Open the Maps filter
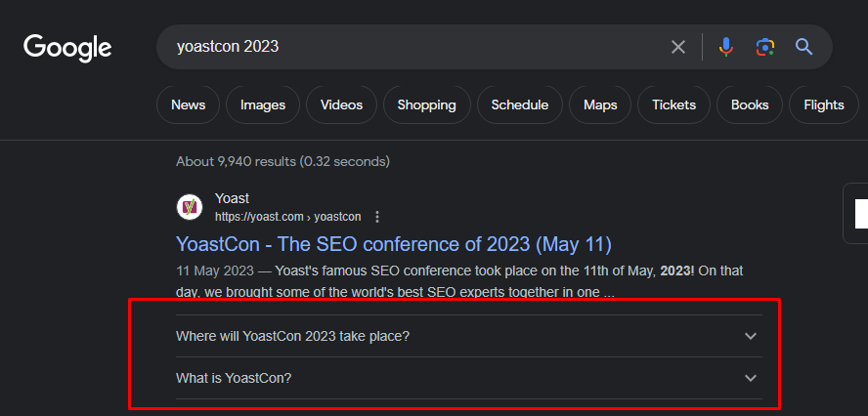868x416 pixels. (600, 104)
